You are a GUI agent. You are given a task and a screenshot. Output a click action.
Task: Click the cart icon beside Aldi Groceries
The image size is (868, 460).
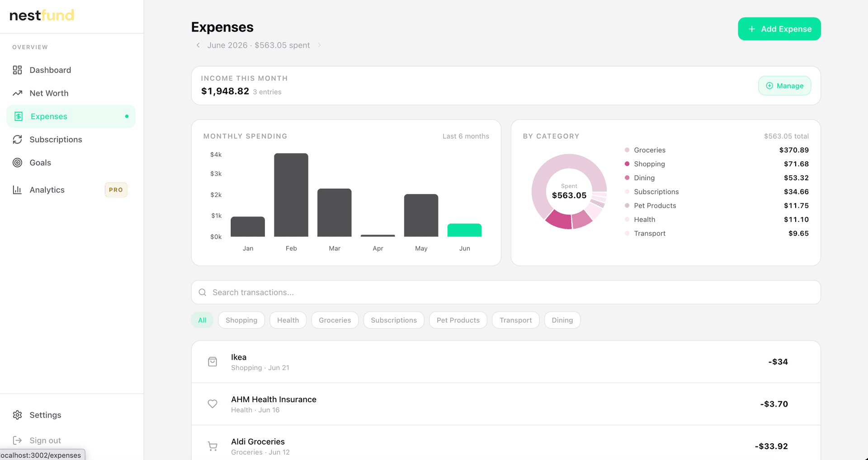click(212, 446)
